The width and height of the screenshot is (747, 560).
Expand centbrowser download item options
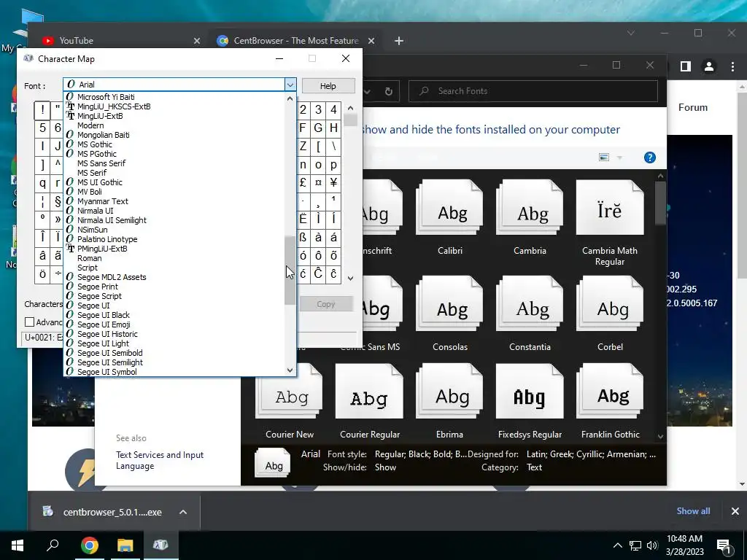[183, 513]
